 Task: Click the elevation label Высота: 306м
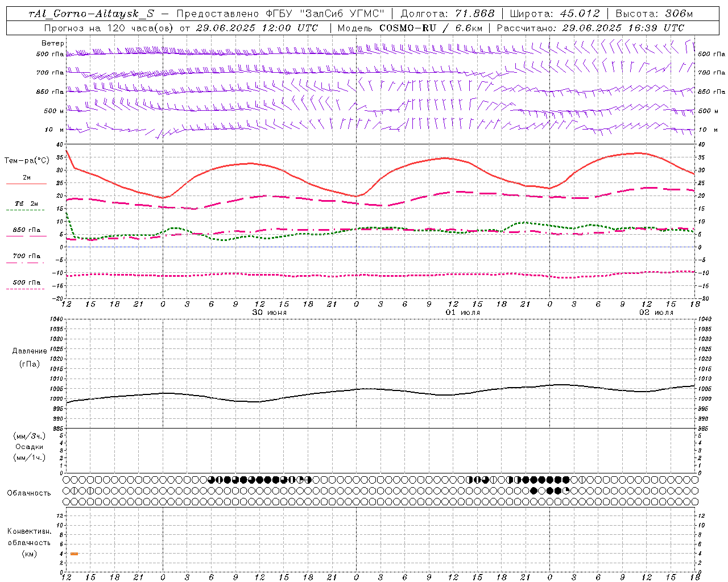click(x=655, y=14)
